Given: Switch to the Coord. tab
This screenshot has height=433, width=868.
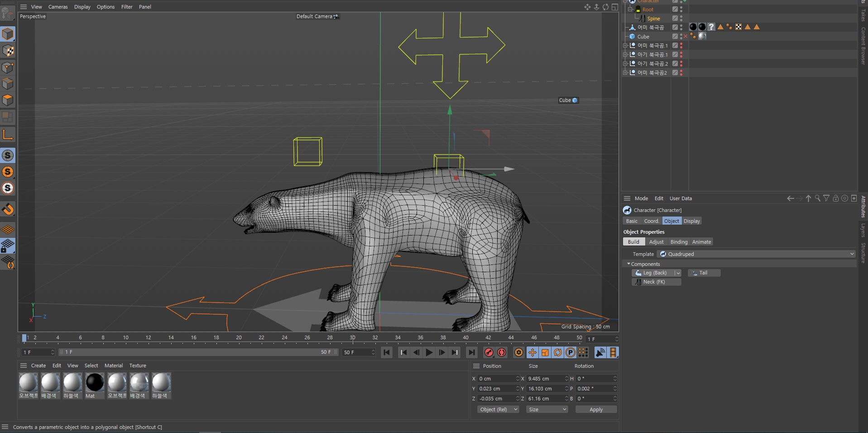Looking at the screenshot, I should click(x=652, y=221).
